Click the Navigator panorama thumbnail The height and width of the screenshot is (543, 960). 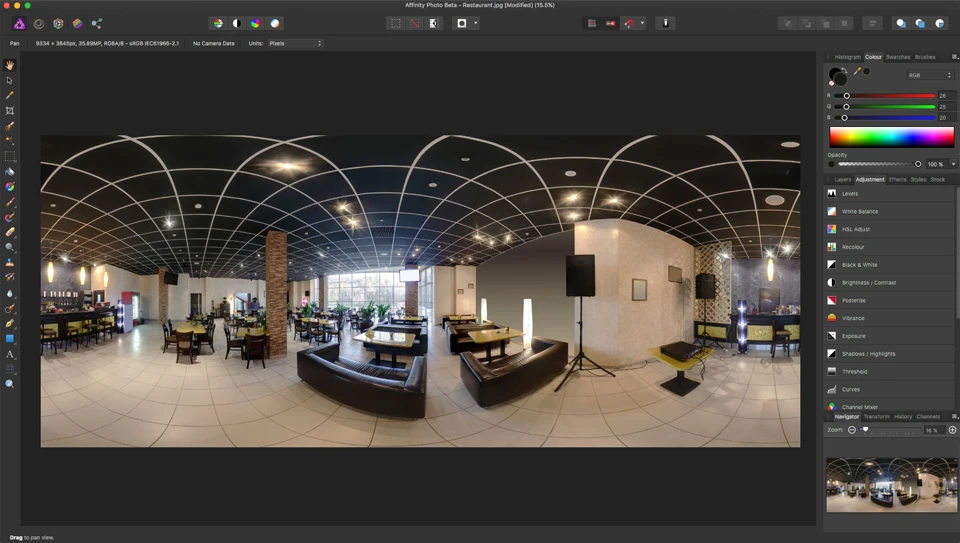[891, 485]
